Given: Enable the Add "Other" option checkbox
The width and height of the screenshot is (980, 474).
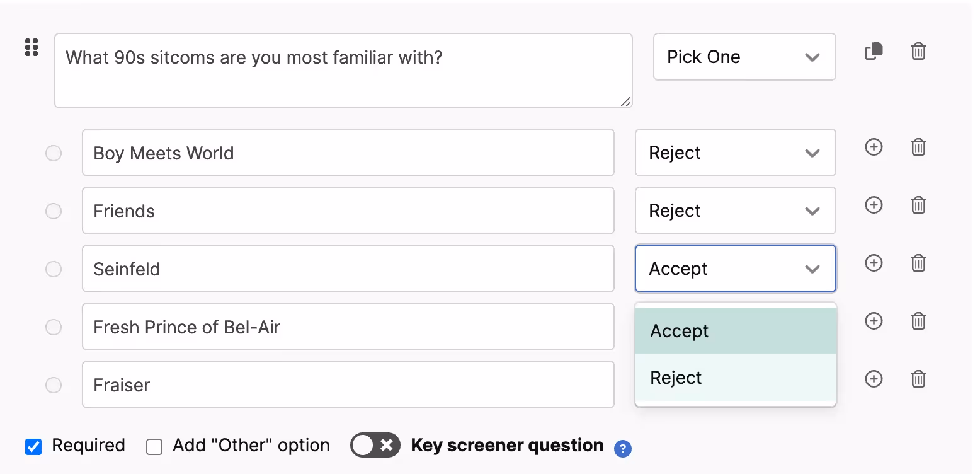Looking at the screenshot, I should (154, 447).
